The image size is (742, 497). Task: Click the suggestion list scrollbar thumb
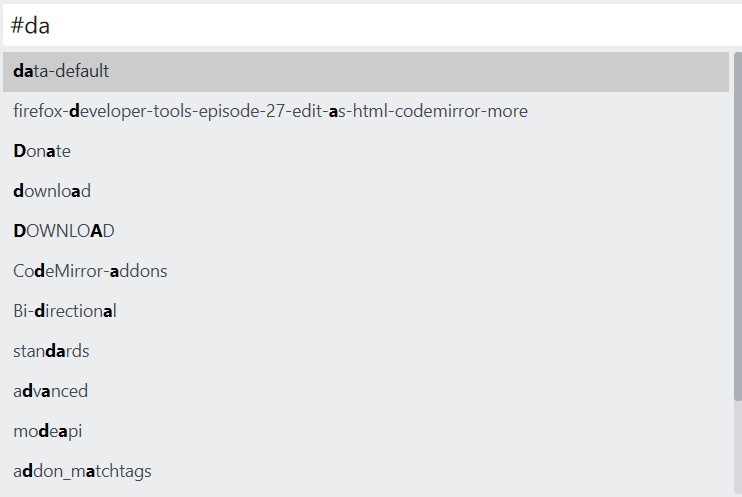(738, 226)
